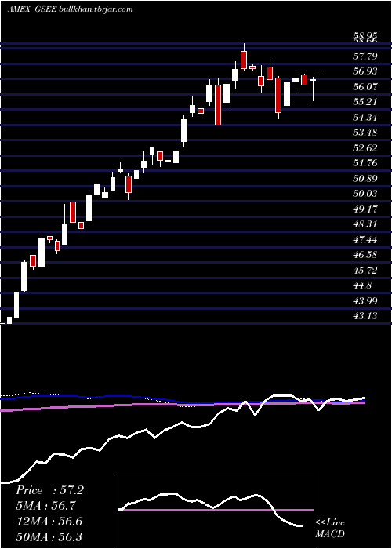Select the 43.13 price axis label
This screenshot has height=549, width=392.
point(365,316)
